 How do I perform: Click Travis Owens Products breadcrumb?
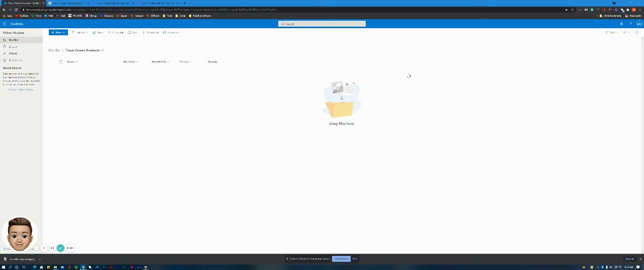tap(83, 50)
